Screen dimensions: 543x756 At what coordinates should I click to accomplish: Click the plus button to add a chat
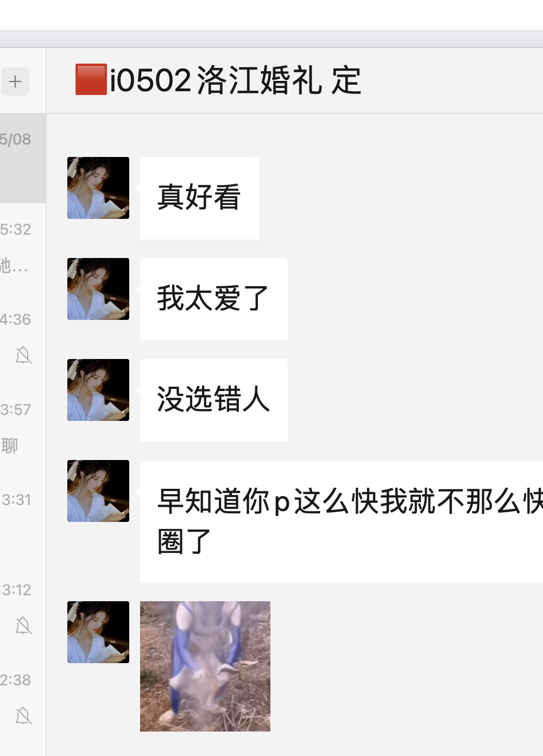point(15,81)
